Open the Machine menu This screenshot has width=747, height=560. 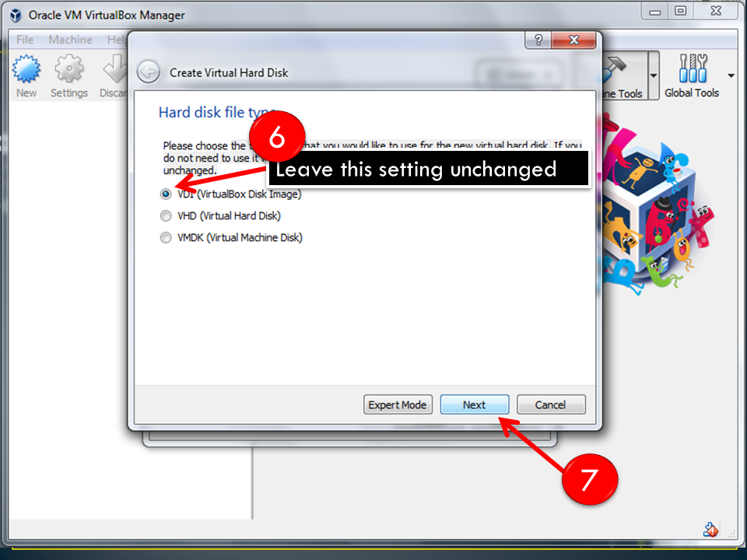70,40
